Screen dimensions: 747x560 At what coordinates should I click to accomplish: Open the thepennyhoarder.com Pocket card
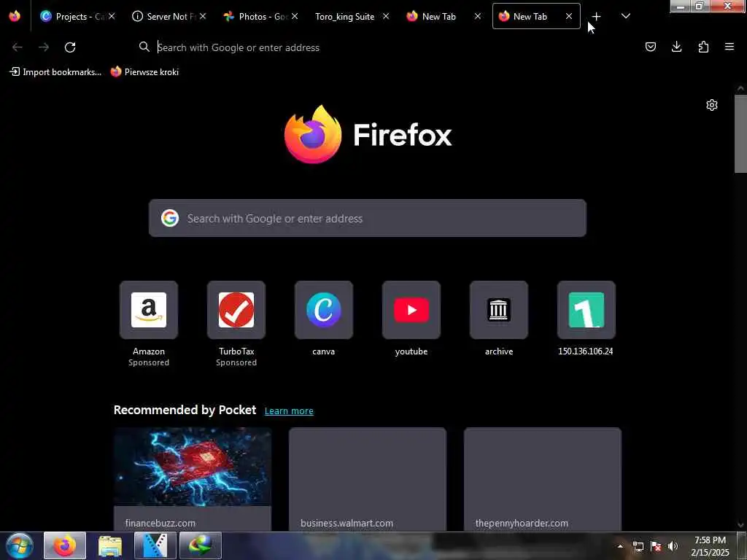[543, 479]
